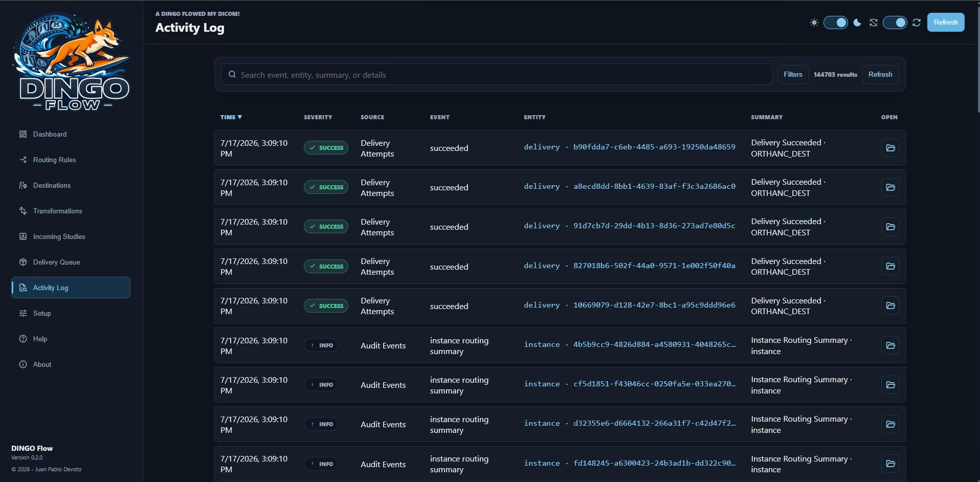Open the Setup page

click(x=71, y=313)
